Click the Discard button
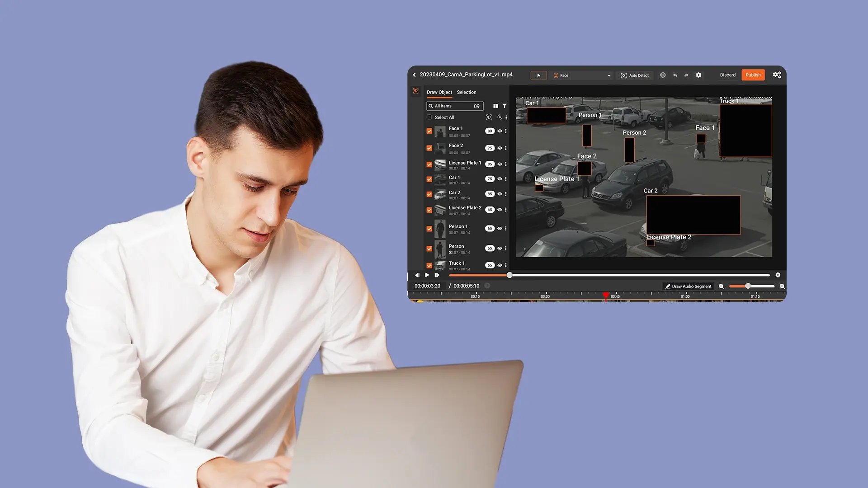Screen dimensions: 868x488 coord(727,75)
